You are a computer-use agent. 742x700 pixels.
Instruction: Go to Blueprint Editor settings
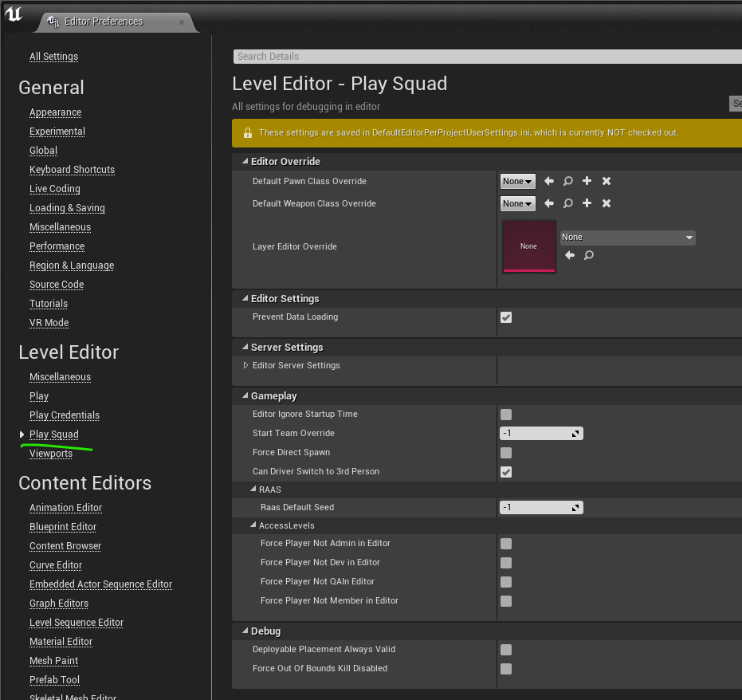(x=63, y=527)
